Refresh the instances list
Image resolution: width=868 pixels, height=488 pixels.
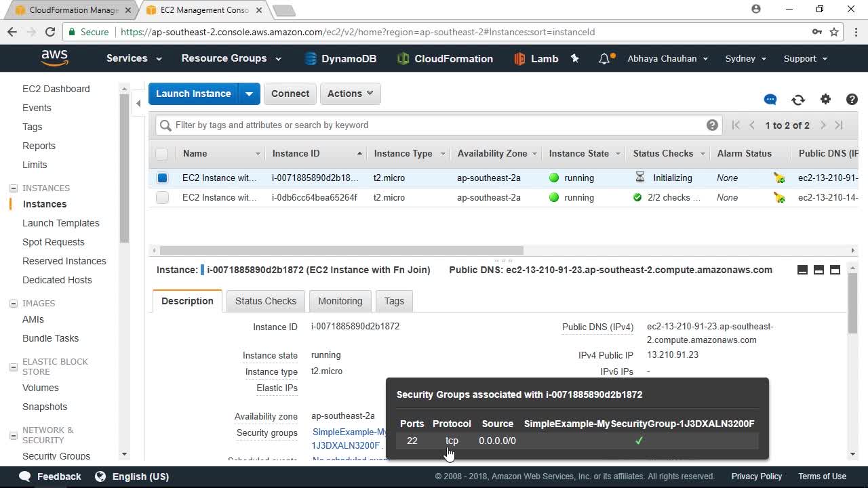[x=798, y=100]
